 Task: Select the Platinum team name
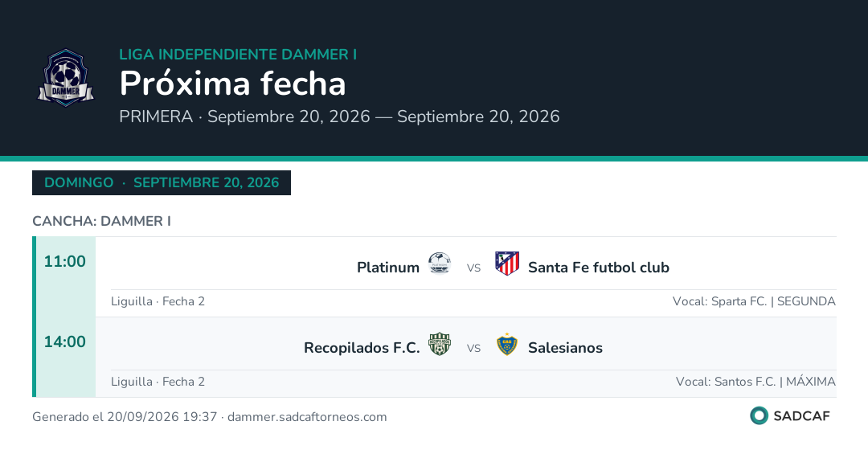tap(388, 268)
